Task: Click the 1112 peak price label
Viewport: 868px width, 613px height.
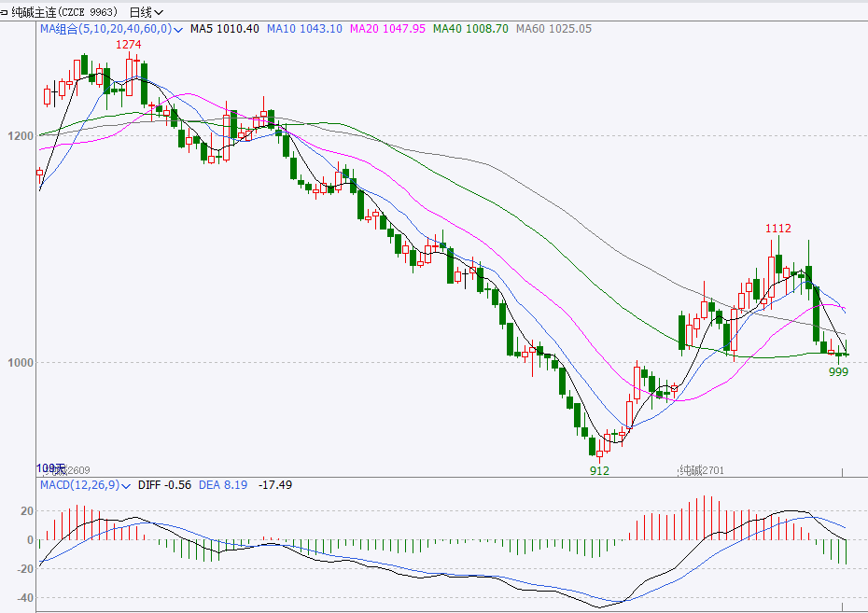Action: click(x=778, y=229)
